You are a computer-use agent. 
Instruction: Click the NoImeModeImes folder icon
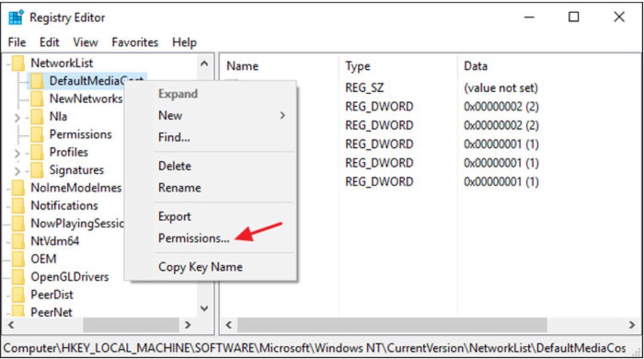coord(18,188)
